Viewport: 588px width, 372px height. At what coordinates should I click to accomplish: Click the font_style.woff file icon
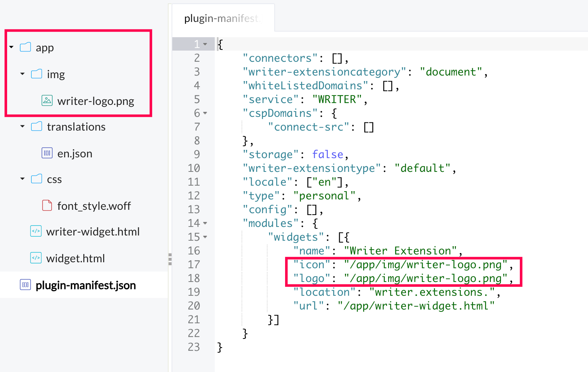(x=47, y=205)
